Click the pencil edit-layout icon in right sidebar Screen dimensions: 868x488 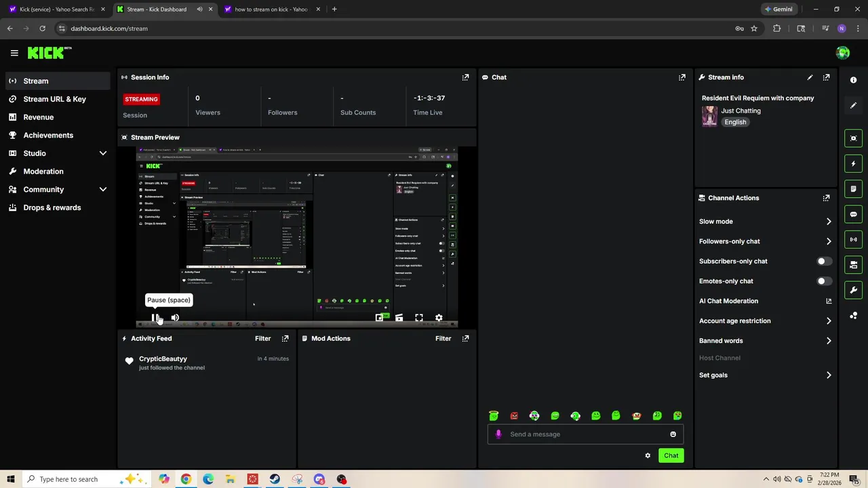(x=854, y=105)
